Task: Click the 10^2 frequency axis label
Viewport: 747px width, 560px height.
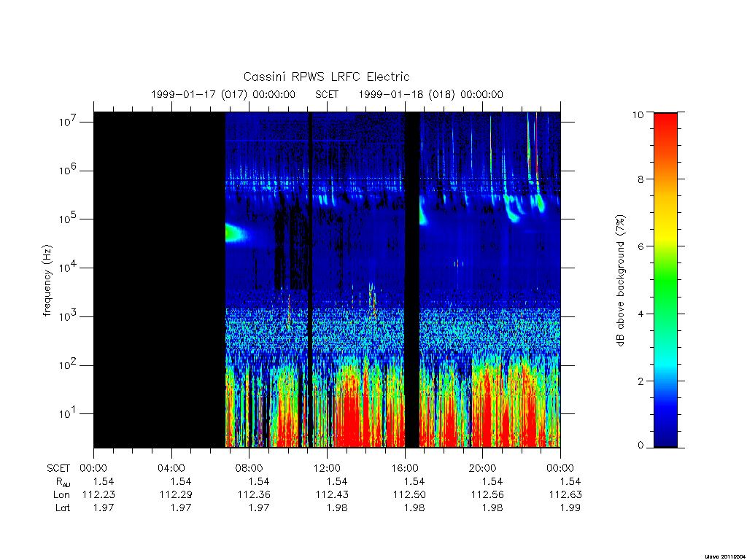Action: 69,365
